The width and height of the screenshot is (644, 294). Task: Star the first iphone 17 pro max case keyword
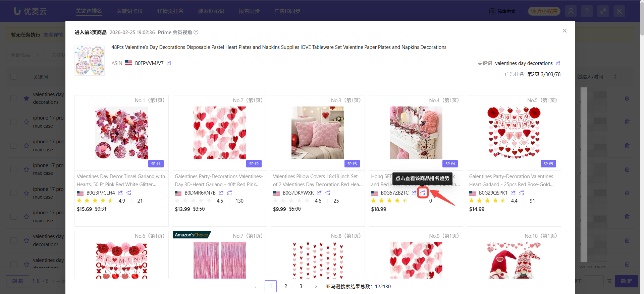(x=26, y=122)
